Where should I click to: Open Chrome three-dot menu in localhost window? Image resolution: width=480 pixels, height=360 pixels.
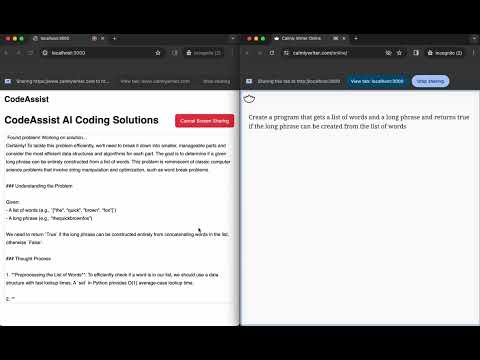232,53
